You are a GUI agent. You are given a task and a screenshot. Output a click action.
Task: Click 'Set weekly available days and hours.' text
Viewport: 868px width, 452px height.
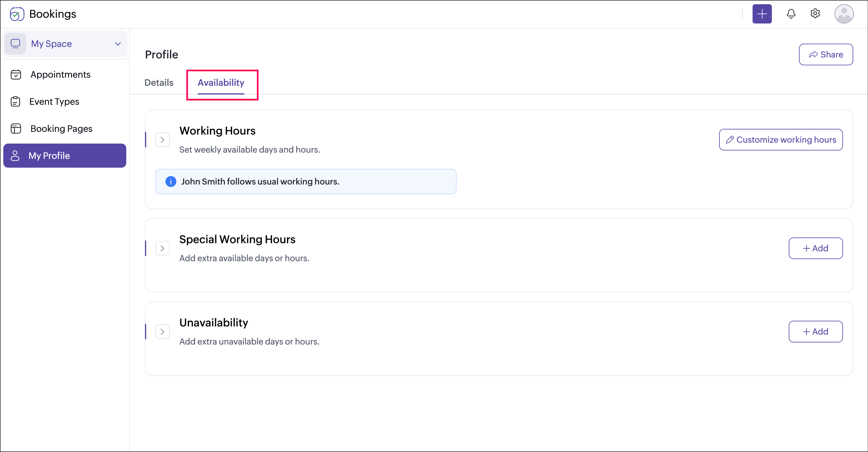(250, 149)
